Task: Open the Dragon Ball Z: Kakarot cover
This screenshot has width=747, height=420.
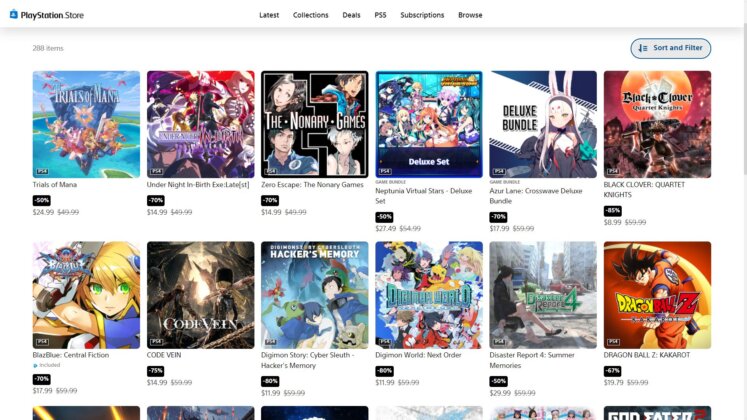Action: [x=657, y=295]
